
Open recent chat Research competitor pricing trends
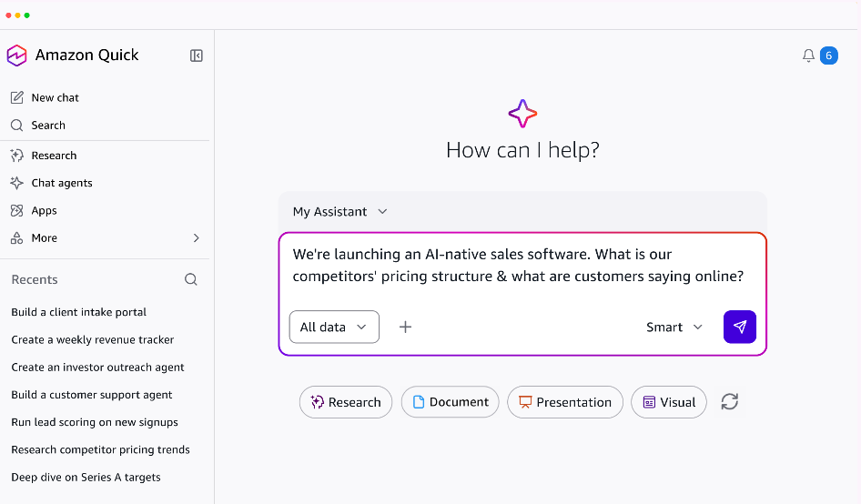(x=100, y=449)
